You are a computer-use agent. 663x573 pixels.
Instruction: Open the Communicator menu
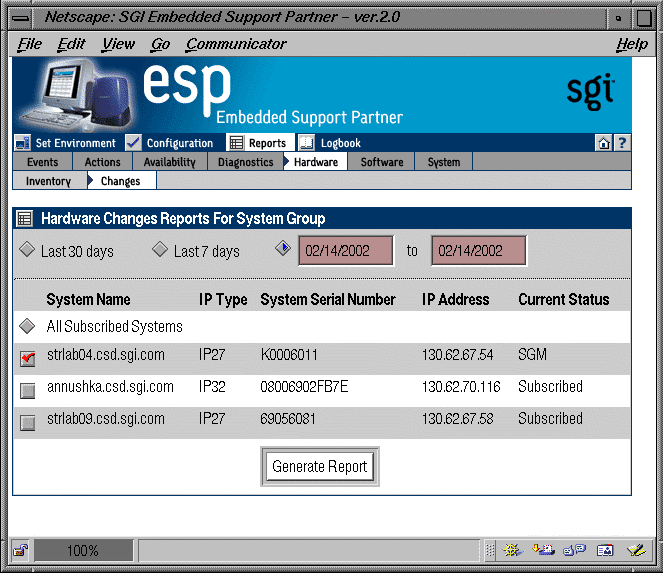(236, 44)
